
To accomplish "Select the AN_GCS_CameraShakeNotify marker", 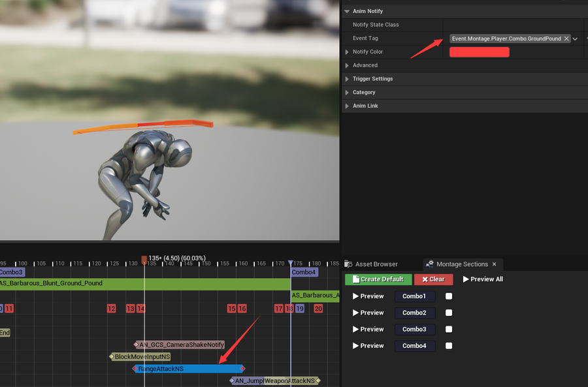I will [x=180, y=345].
